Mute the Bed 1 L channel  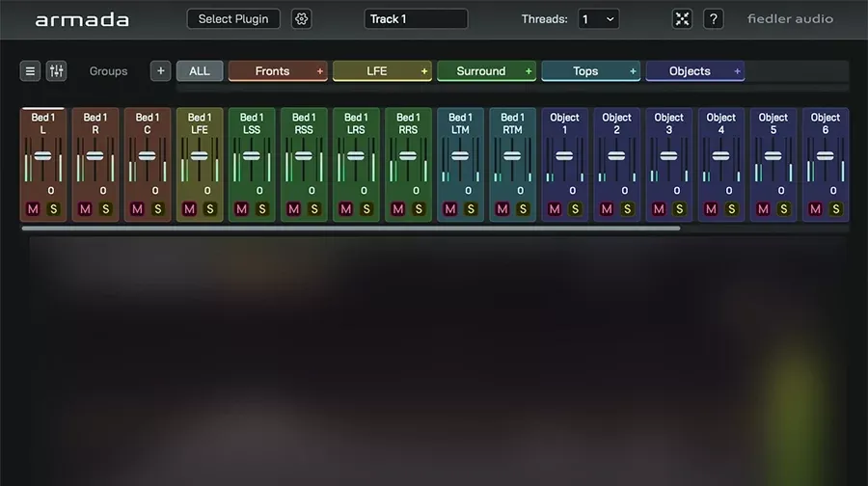pos(33,209)
